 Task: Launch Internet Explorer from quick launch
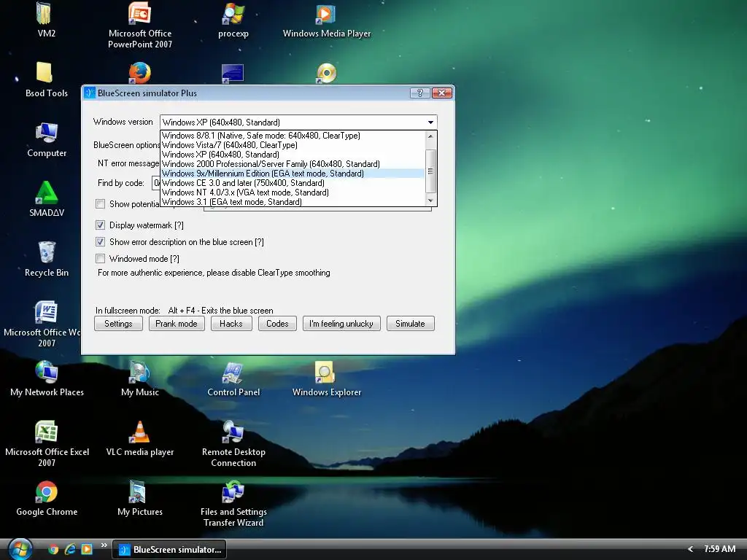[x=70, y=549]
